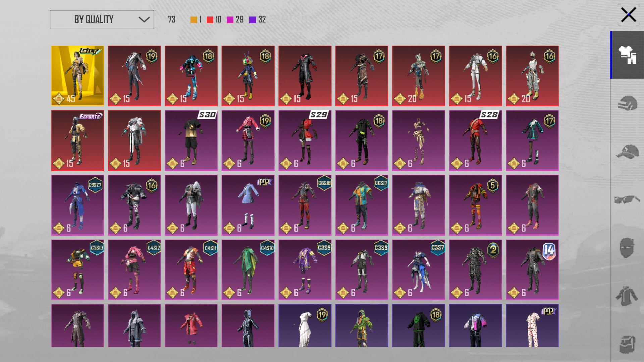Open the face mask category in the sidebar

(627, 248)
